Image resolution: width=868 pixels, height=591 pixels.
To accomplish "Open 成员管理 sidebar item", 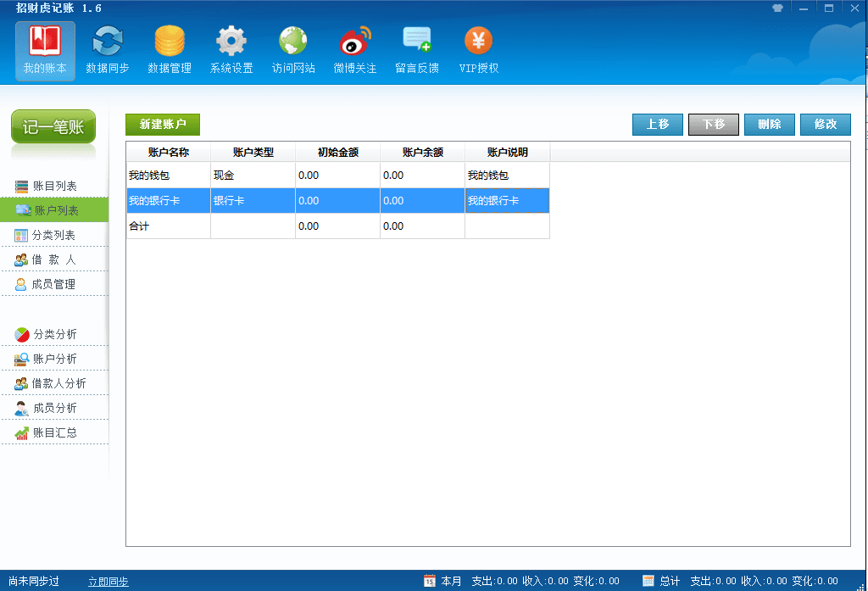I will point(54,284).
